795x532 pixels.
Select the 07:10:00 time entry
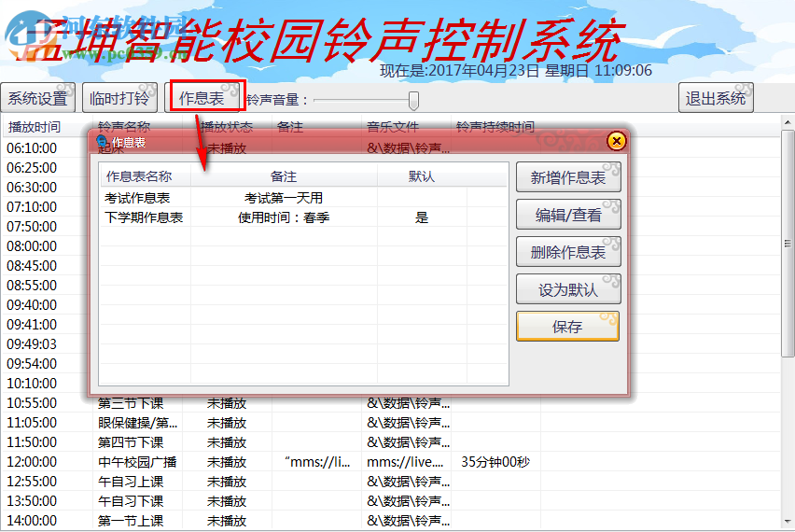click(x=32, y=207)
